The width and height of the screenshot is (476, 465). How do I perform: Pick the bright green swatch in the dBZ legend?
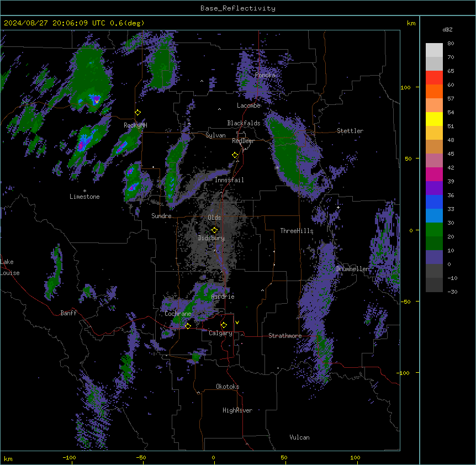click(x=434, y=230)
